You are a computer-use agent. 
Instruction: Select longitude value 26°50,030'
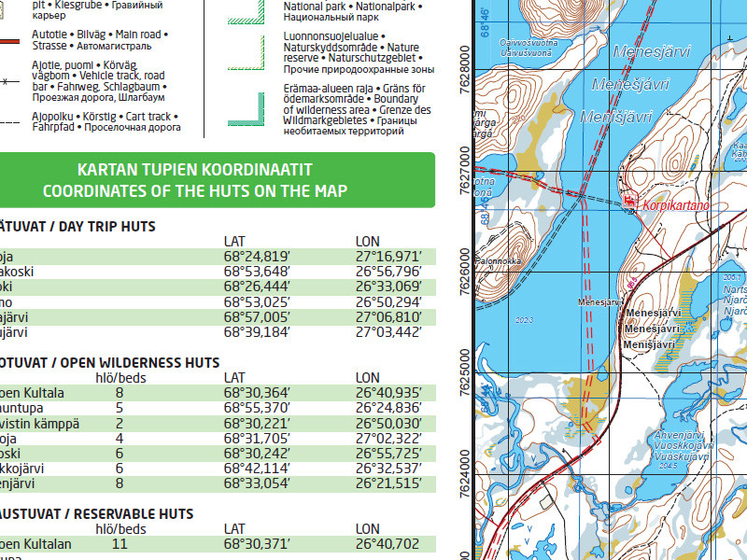pyautogui.click(x=388, y=424)
